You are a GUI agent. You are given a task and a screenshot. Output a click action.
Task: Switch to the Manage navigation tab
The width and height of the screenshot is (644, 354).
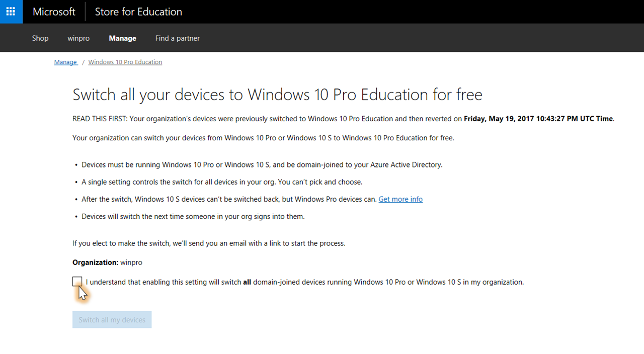point(122,38)
